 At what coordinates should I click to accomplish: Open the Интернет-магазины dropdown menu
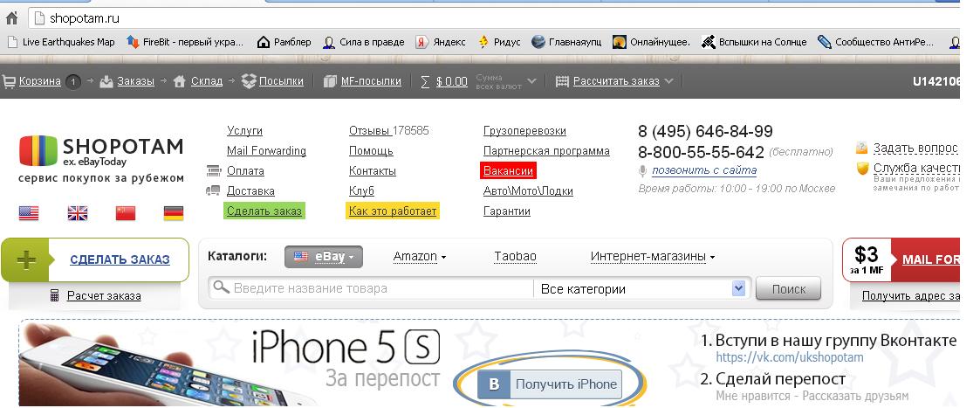tap(653, 257)
